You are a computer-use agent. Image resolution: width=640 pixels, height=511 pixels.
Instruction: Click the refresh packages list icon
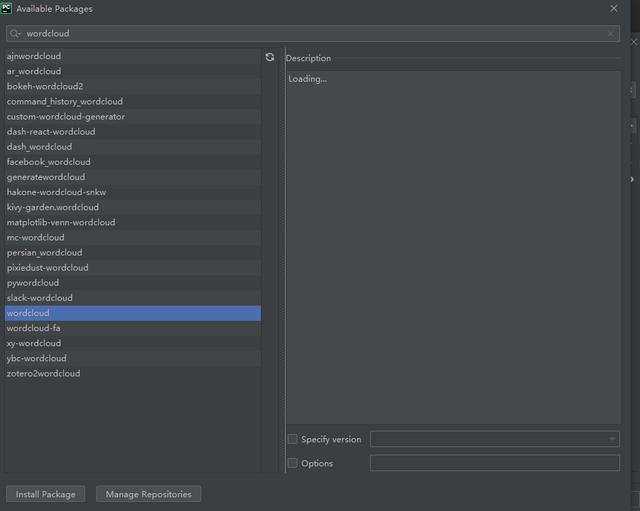coord(269,57)
